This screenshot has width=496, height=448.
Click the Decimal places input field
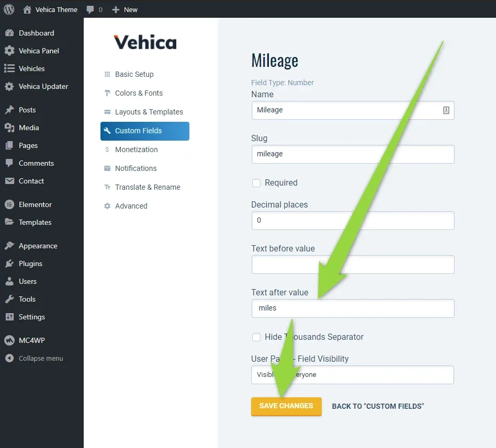pos(353,221)
